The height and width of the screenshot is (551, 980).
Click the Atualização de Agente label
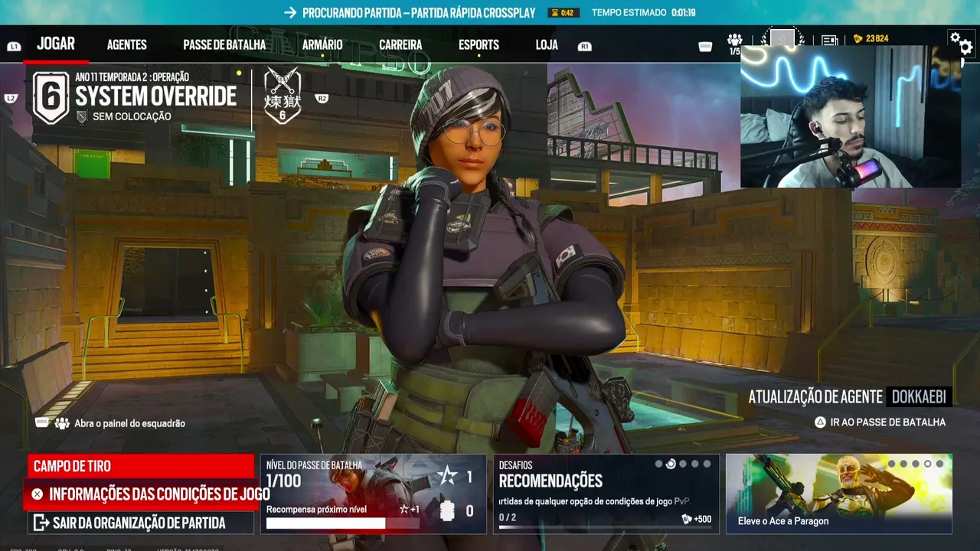tap(815, 396)
